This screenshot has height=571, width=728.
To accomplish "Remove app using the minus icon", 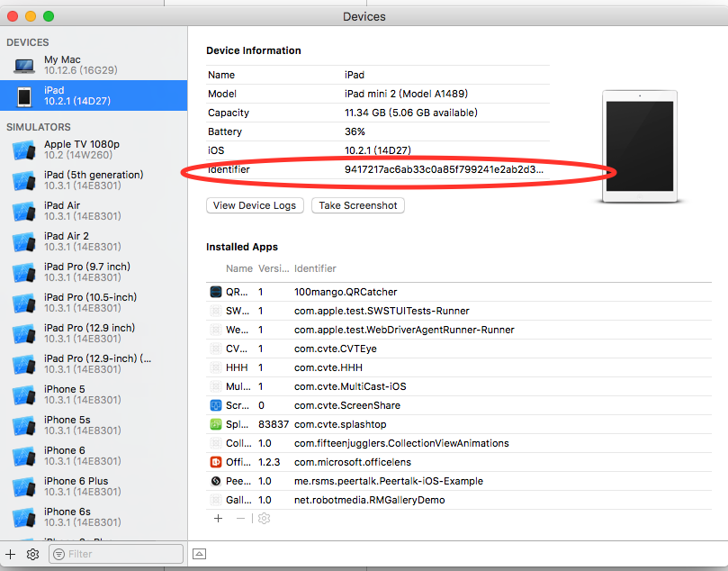I will tap(240, 518).
